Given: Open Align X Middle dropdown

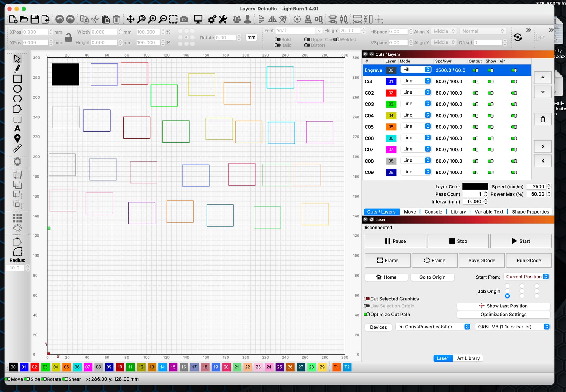Looking at the screenshot, I should [444, 31].
